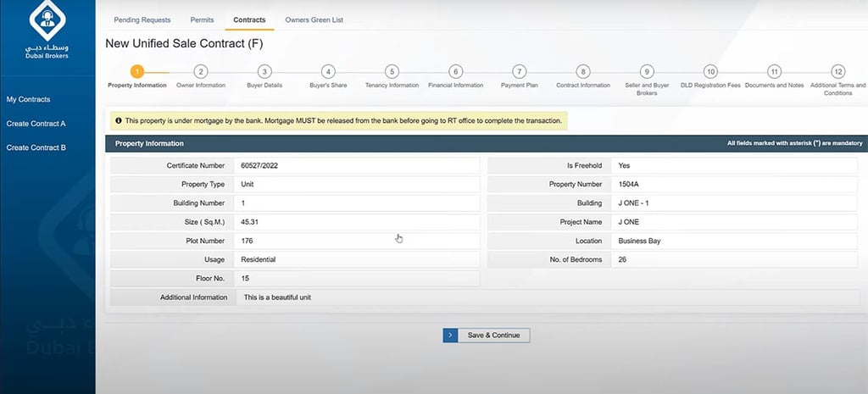This screenshot has height=394, width=868.
Task: Select the Contracts tab
Action: tap(249, 20)
